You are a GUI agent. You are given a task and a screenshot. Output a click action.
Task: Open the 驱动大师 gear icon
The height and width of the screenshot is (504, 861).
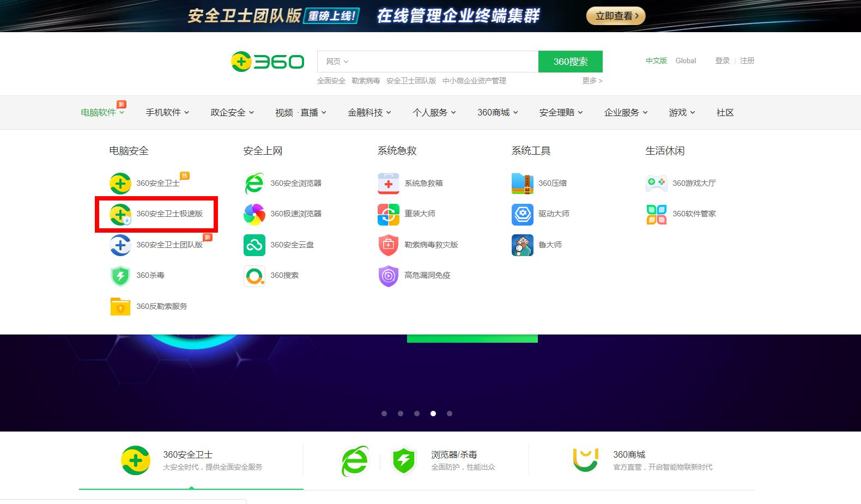[x=523, y=214]
